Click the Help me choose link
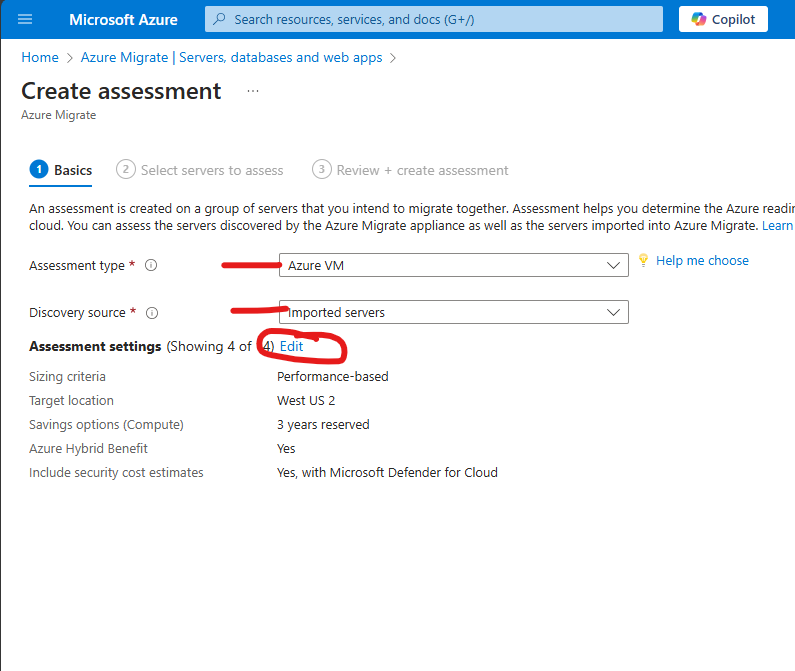The image size is (795, 671). tap(702, 260)
